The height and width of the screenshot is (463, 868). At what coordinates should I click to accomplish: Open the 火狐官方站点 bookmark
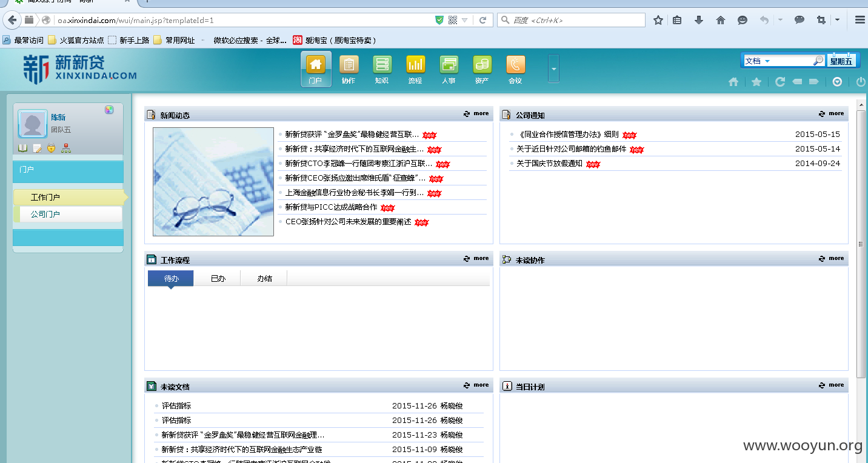pyautogui.click(x=76, y=40)
